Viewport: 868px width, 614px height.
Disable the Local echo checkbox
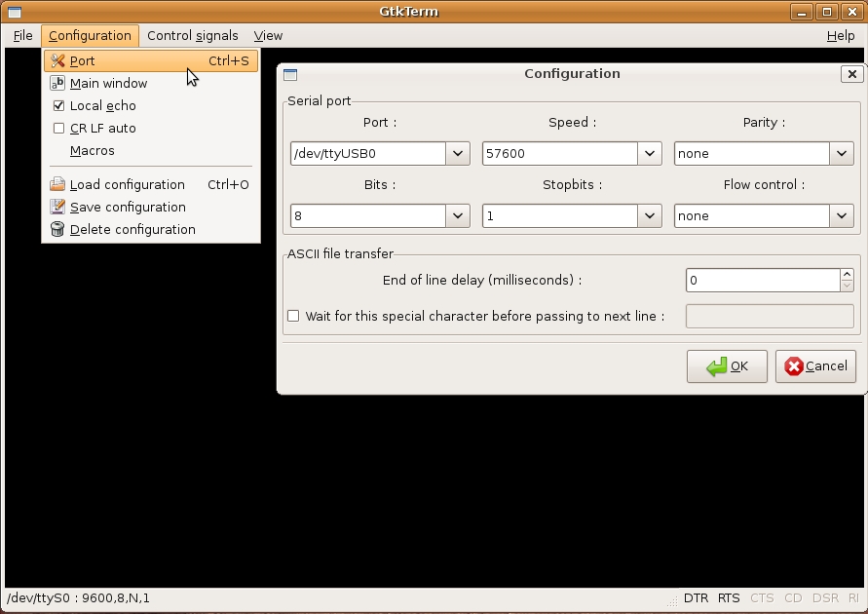(58, 106)
